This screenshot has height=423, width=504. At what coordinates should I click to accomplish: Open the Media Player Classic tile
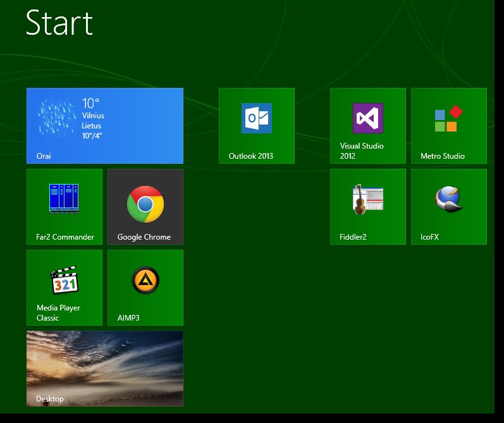tap(65, 288)
